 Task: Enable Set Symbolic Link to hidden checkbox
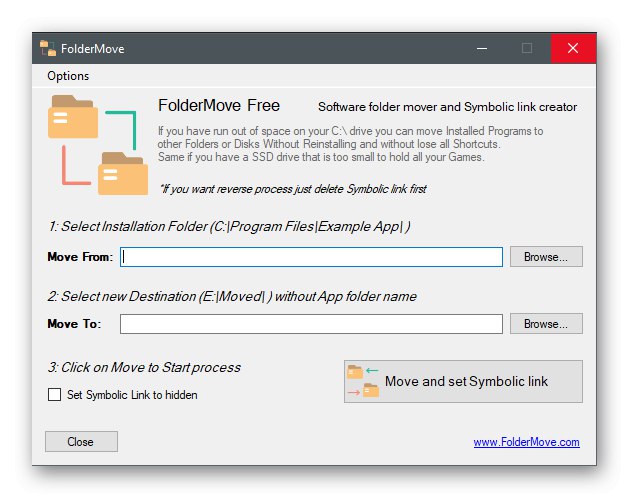point(54,395)
